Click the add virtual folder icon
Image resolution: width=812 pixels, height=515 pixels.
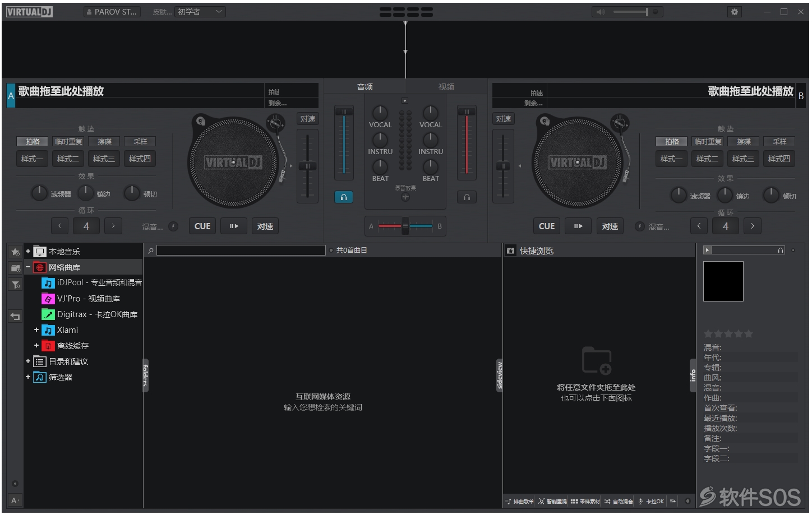[15, 268]
